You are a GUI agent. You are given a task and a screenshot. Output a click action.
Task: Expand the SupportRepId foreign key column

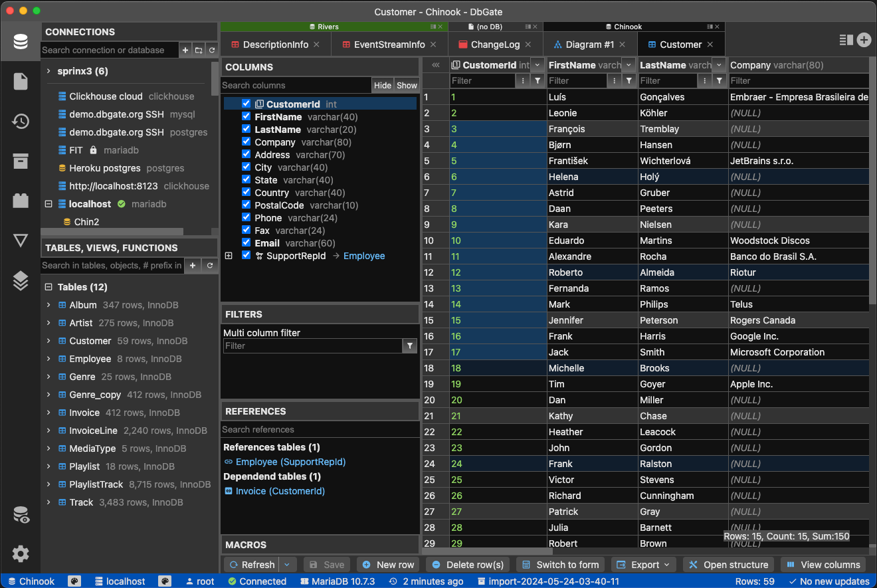(x=229, y=256)
